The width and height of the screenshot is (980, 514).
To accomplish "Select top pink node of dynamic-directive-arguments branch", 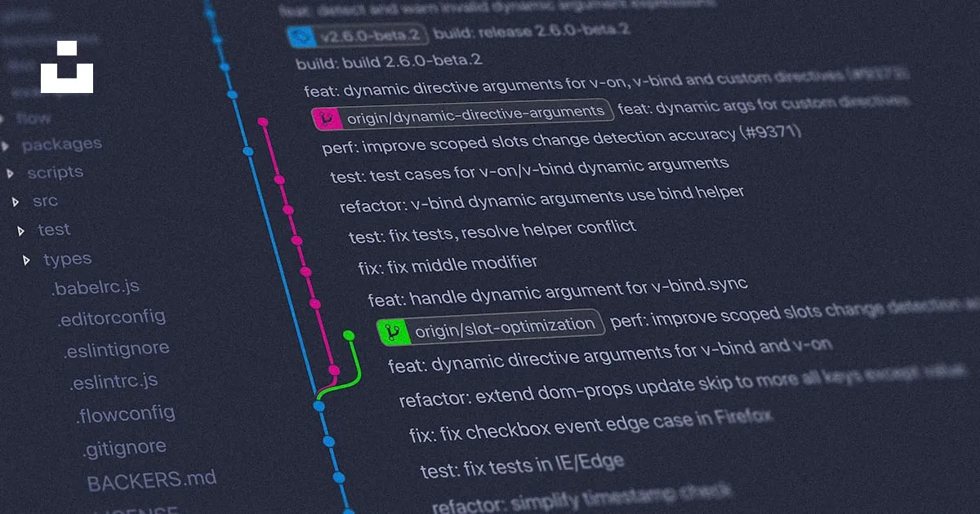I will click(263, 122).
